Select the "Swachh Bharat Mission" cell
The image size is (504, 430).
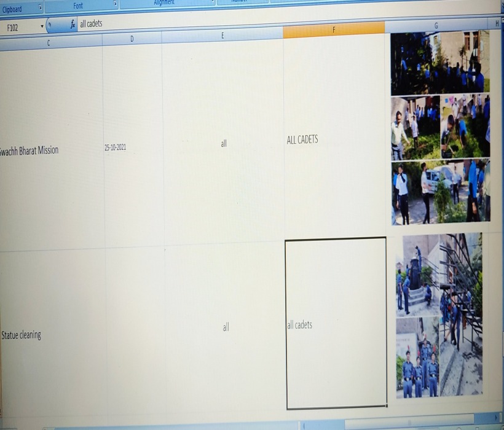[51, 147]
